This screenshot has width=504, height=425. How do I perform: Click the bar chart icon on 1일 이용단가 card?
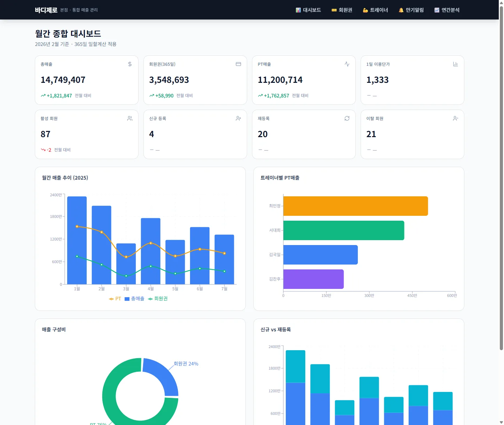tap(456, 64)
